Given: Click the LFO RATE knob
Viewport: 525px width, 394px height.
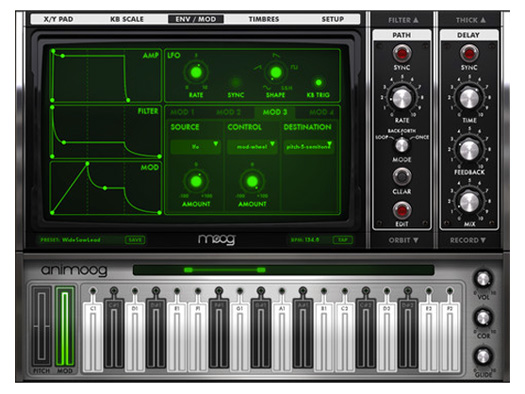Looking at the screenshot, I should [x=196, y=72].
